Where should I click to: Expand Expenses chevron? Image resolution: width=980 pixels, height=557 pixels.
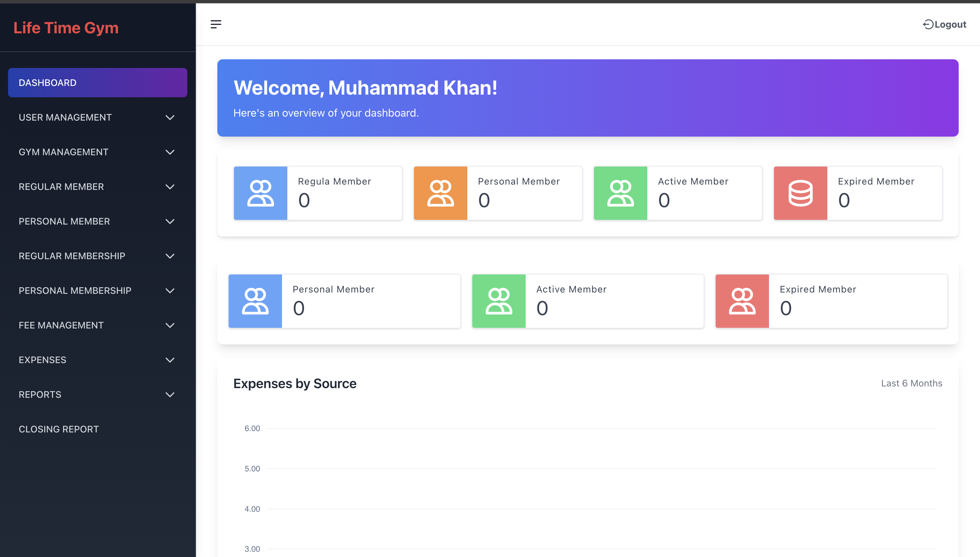pyautogui.click(x=170, y=360)
